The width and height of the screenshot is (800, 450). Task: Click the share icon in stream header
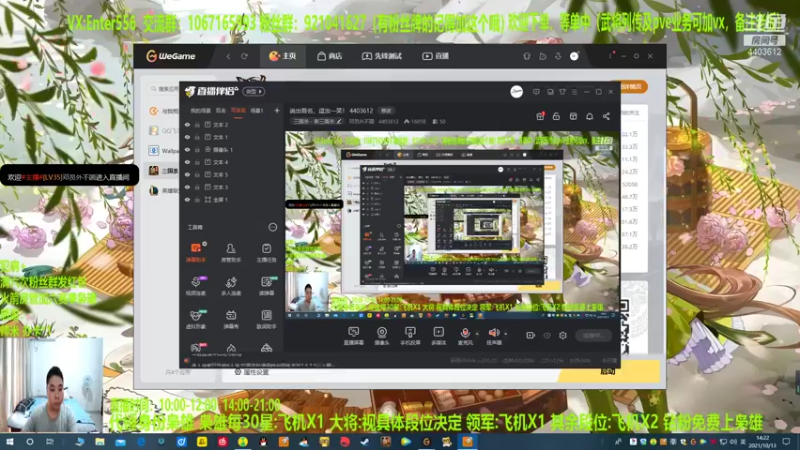coord(606,116)
